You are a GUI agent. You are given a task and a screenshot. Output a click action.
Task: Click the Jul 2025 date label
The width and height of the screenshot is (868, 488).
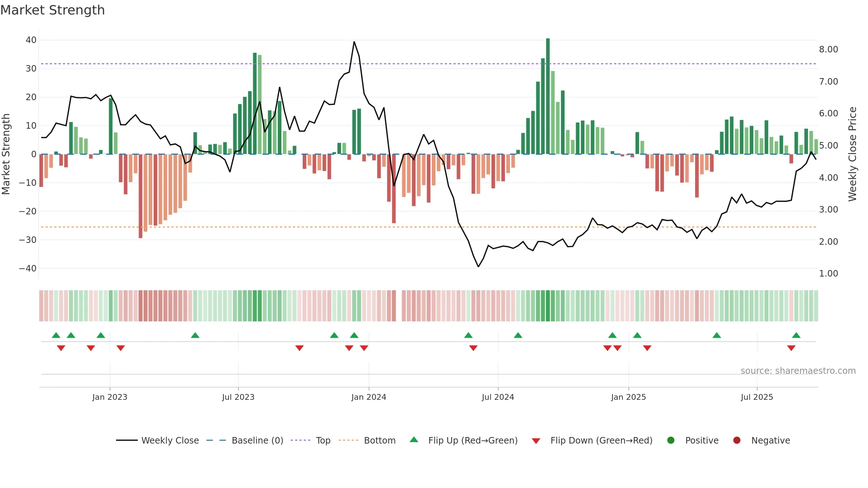pos(757,397)
